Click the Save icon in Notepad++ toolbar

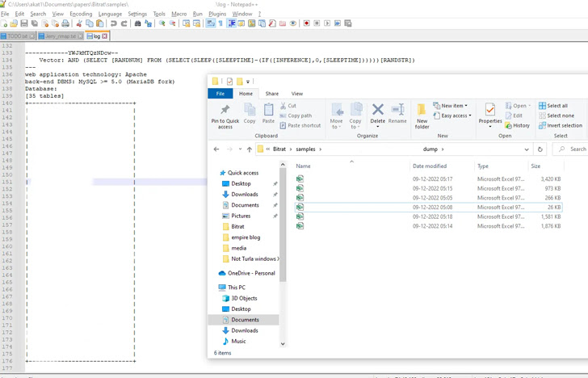pos(24,23)
